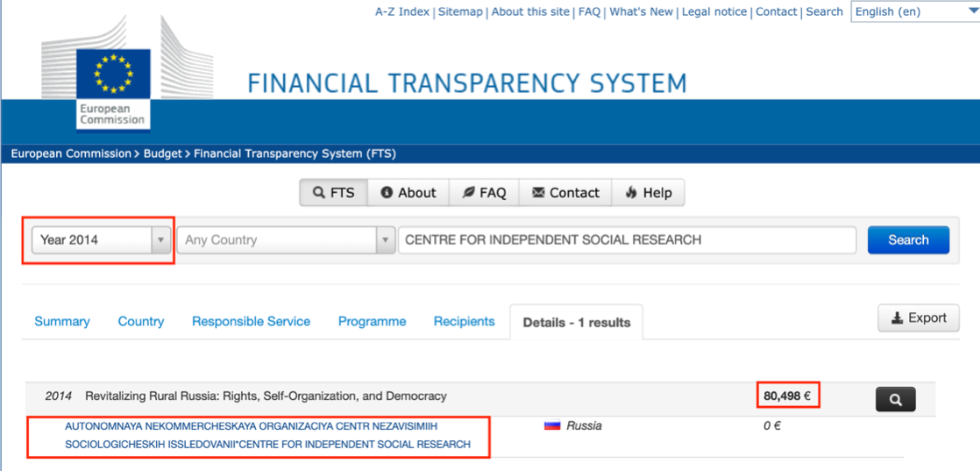Select the FAQ navigation button with leaf icon
The height and width of the screenshot is (471, 980).
coord(484,193)
